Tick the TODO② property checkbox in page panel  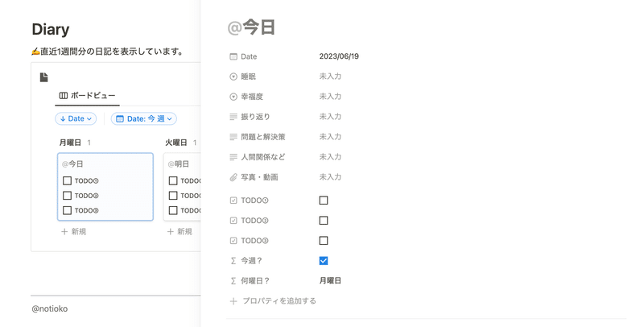[x=324, y=221]
